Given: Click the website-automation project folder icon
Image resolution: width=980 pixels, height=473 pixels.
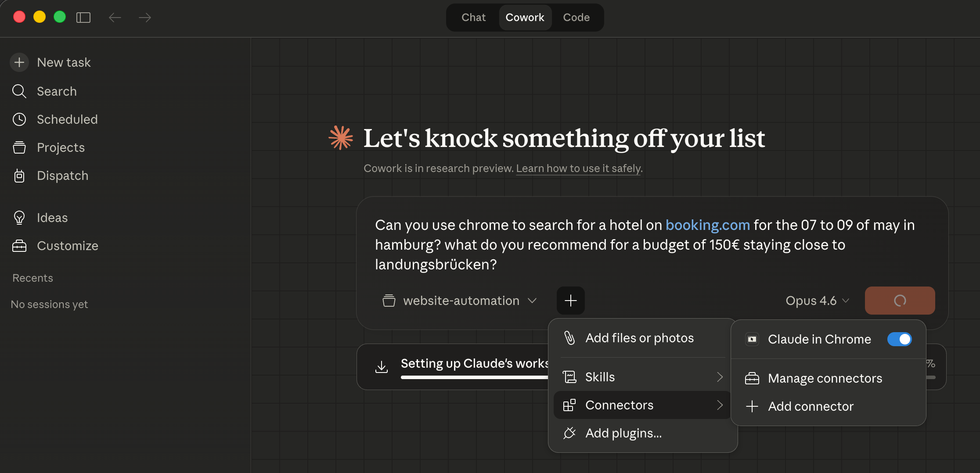Looking at the screenshot, I should tap(389, 301).
